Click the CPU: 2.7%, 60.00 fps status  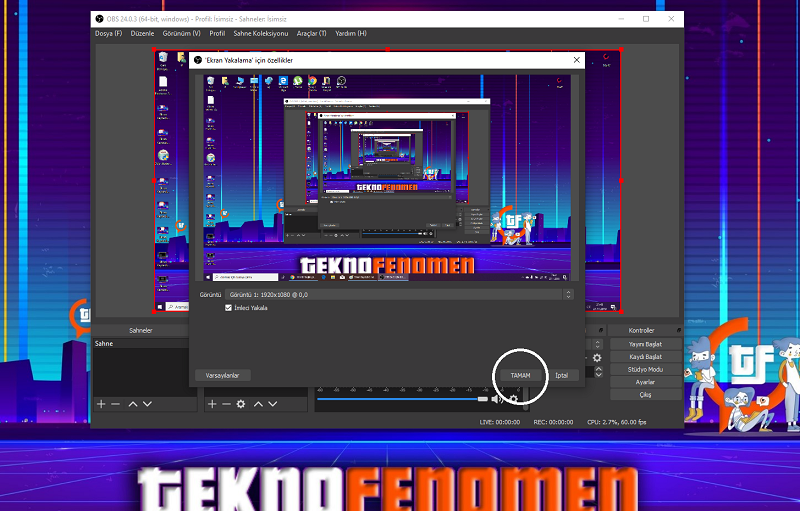tap(617, 422)
